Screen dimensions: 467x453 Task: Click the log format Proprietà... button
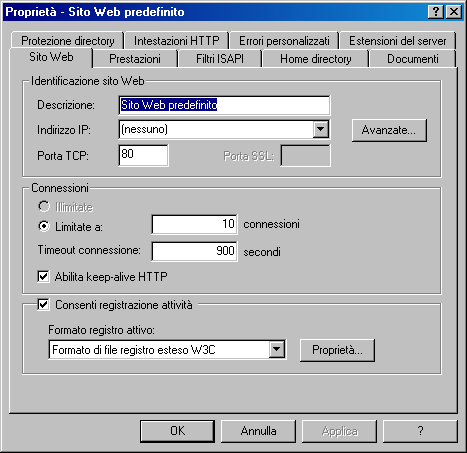coord(337,350)
